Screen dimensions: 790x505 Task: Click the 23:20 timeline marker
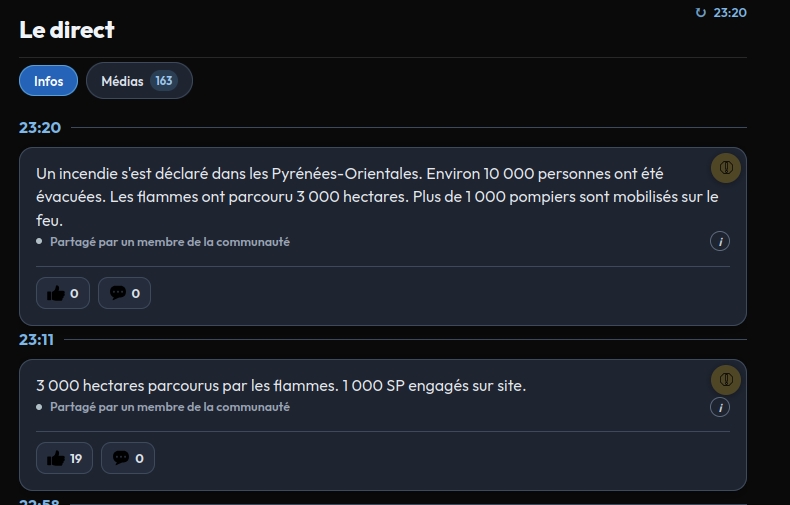click(40, 128)
